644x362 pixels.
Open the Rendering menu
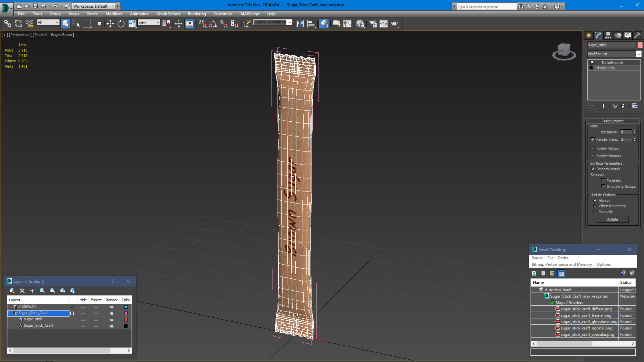click(x=197, y=14)
